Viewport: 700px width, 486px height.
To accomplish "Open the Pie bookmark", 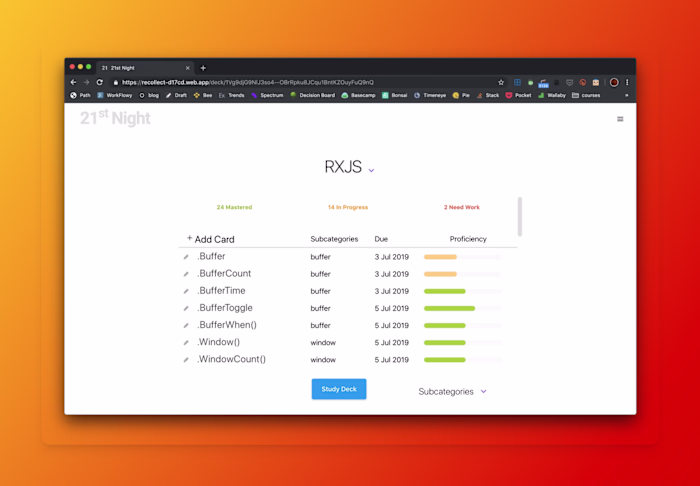I will [461, 96].
